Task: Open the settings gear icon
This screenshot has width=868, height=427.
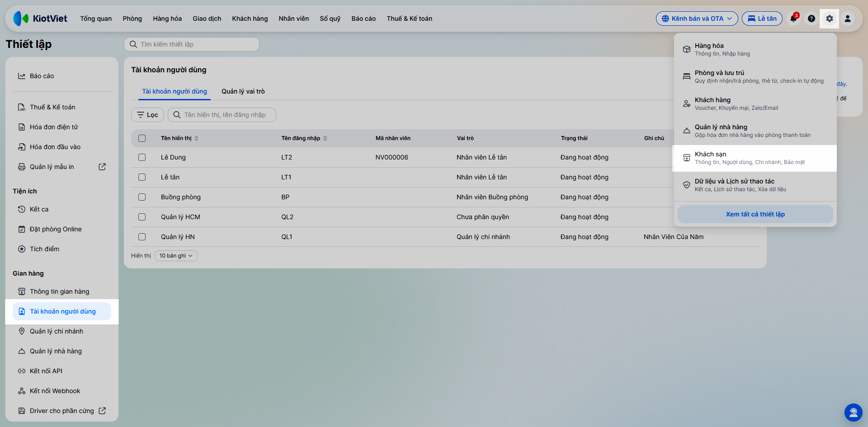Action: tap(829, 19)
